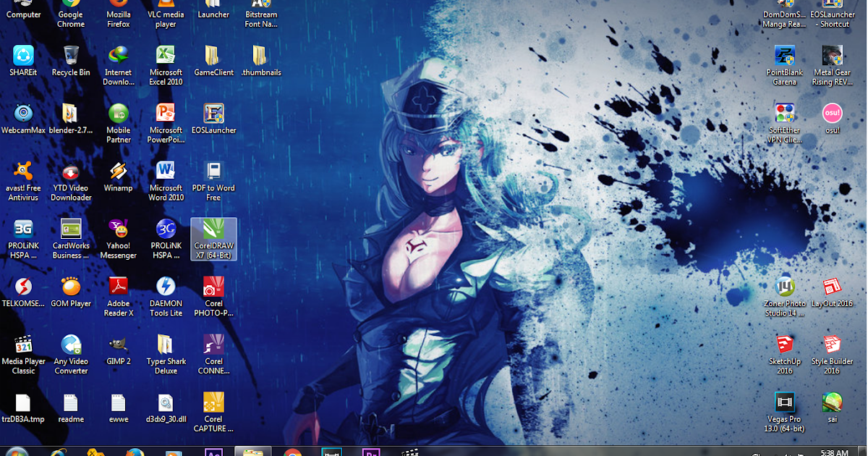868x456 pixels.
Task: Select the SHAREit desktop icon
Action: 23,61
